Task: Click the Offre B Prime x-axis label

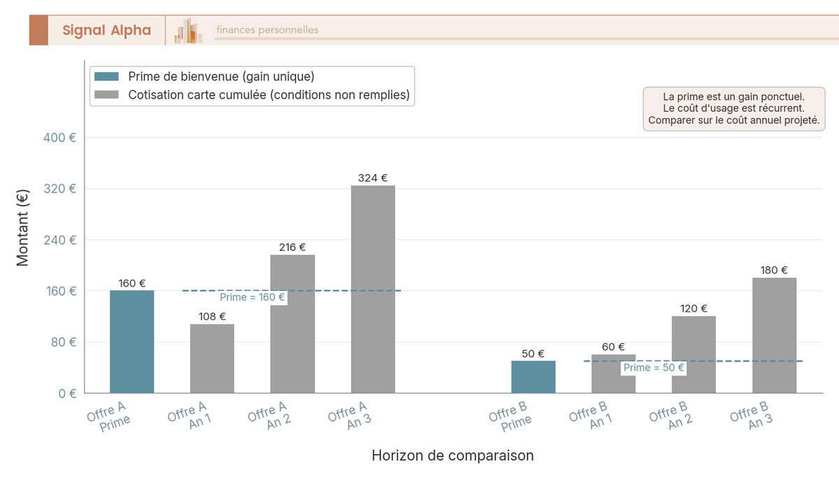Action: click(510, 417)
